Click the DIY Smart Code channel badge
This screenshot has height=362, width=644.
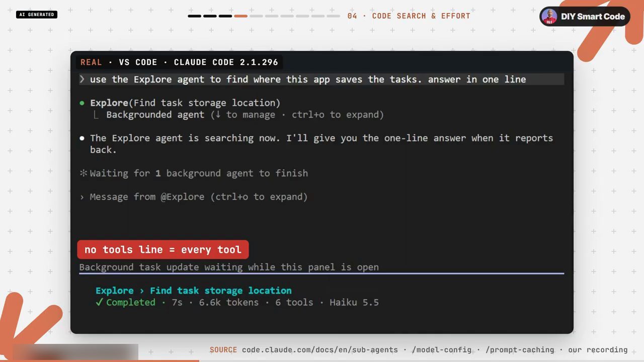tap(585, 16)
